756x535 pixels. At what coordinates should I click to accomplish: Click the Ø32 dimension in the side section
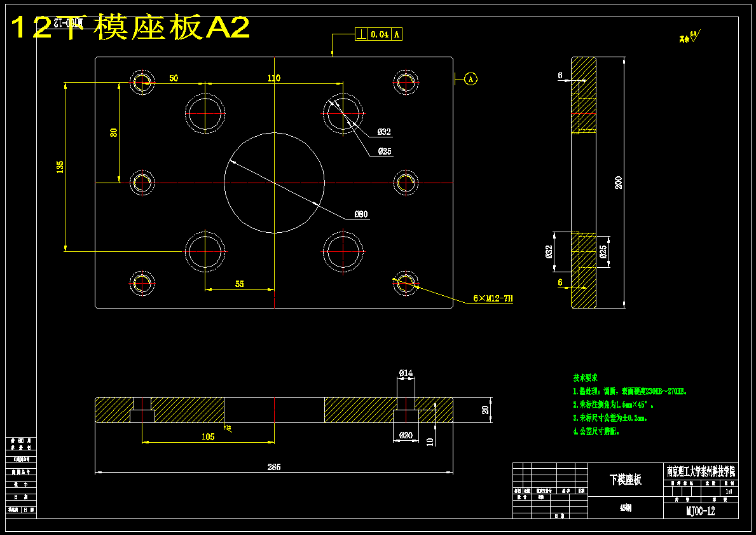[549, 251]
